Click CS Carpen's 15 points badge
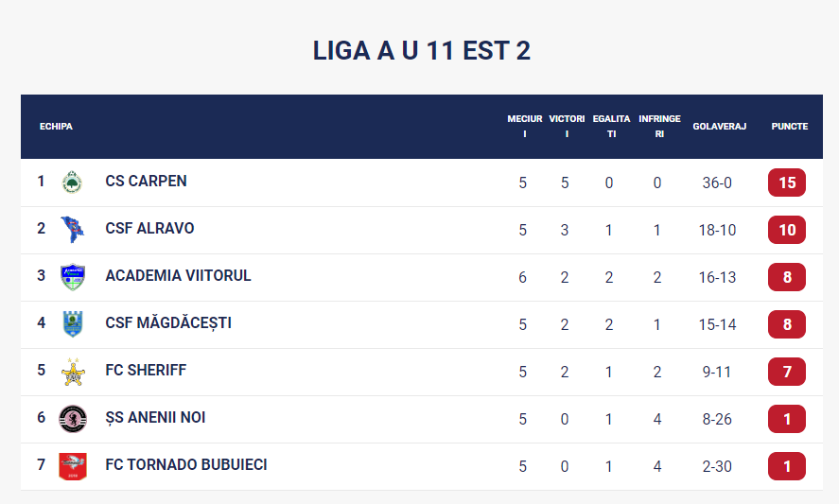839x504 pixels. coord(786,182)
